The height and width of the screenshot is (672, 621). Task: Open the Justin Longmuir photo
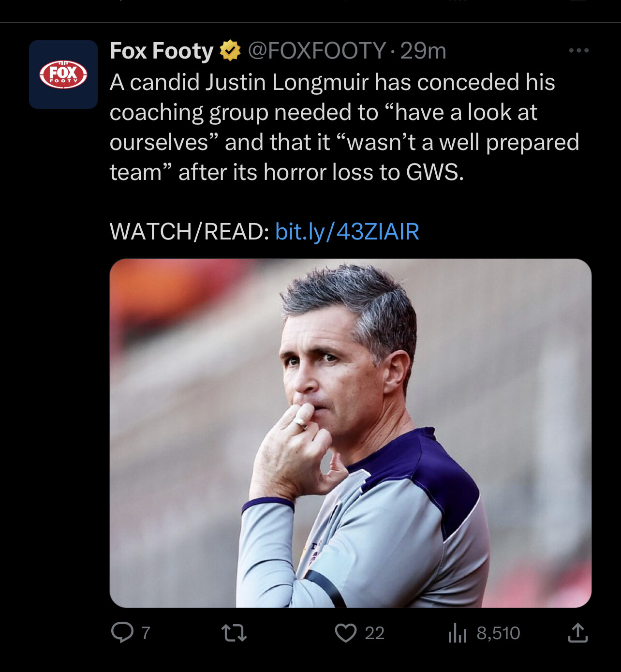click(x=351, y=433)
